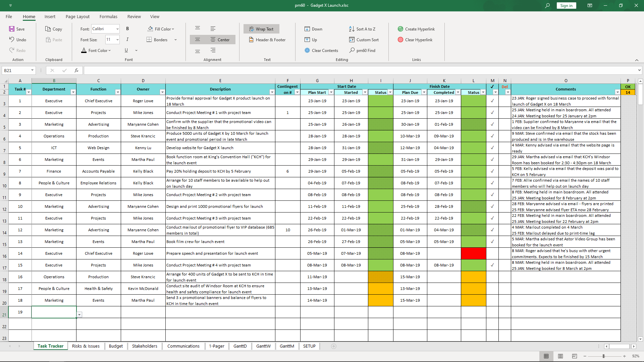Toggle checkmark for task 14 row
Viewport: 644px width, 362px height.
492,253
